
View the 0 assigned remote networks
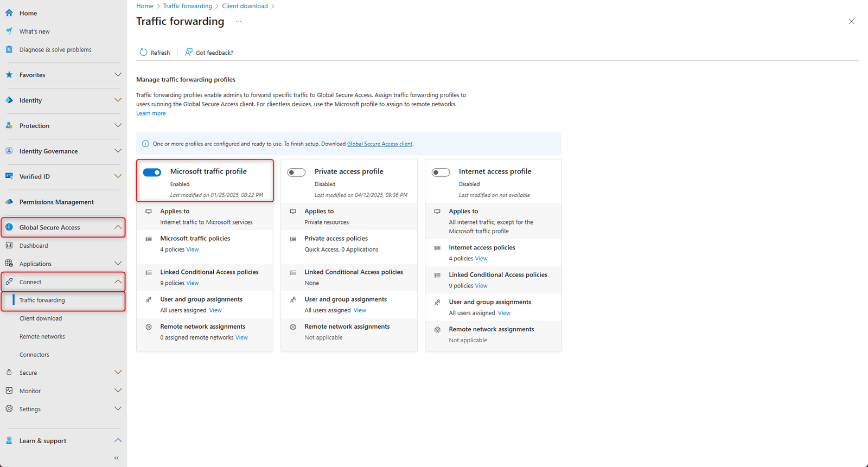(x=241, y=337)
